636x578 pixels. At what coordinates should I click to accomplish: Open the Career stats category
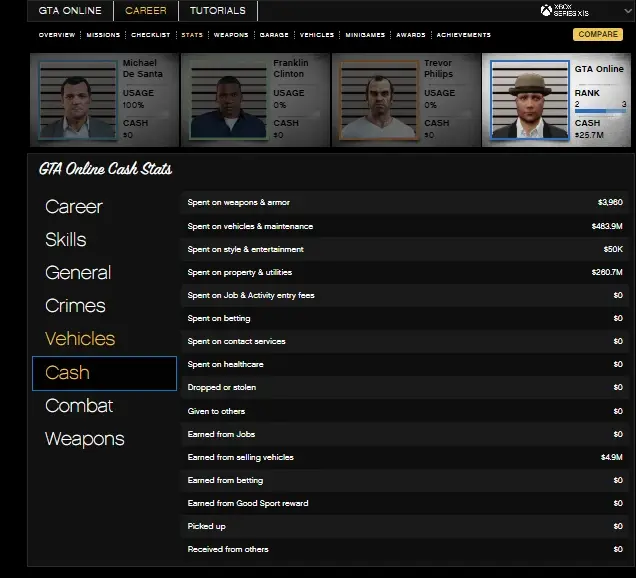point(73,207)
